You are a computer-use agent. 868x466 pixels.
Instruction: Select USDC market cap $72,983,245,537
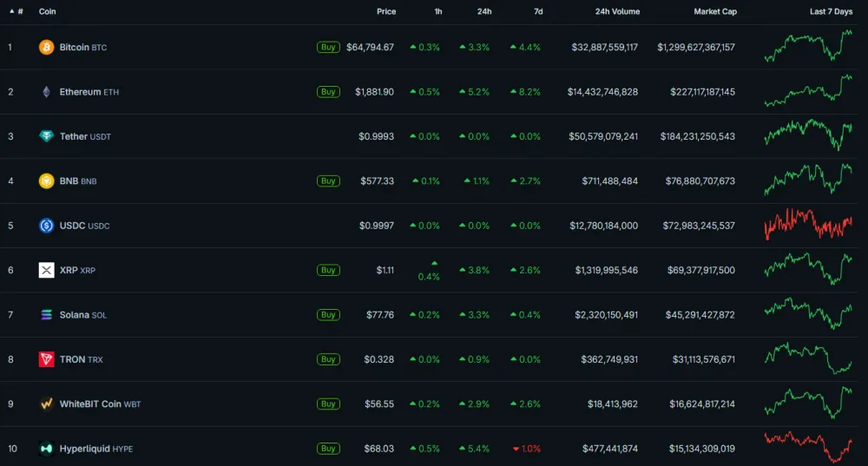(x=699, y=226)
